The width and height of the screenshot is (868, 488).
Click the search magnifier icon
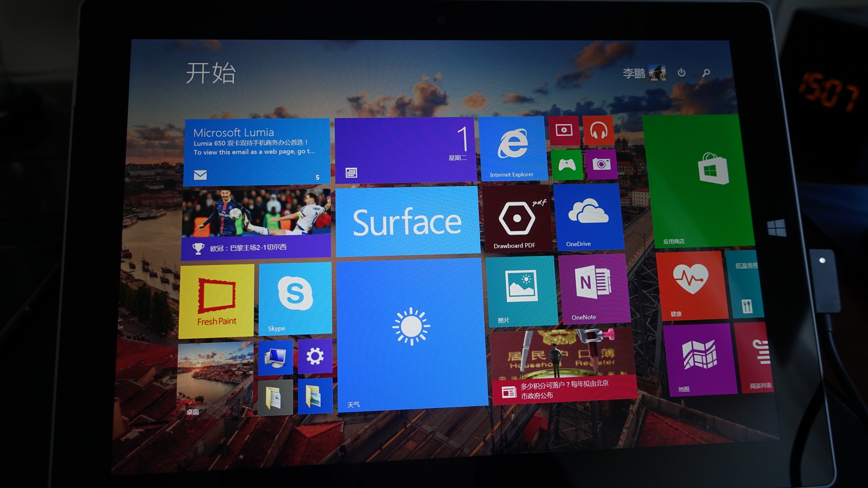[706, 72]
